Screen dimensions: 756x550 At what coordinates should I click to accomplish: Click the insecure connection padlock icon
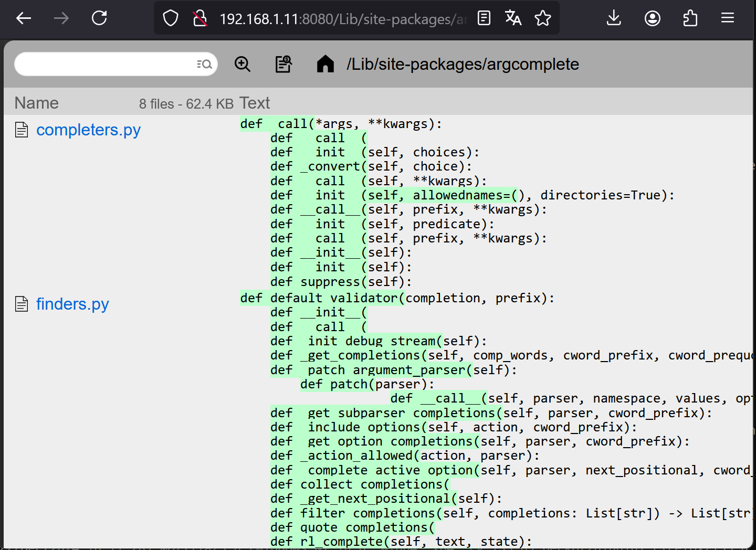[x=199, y=19]
